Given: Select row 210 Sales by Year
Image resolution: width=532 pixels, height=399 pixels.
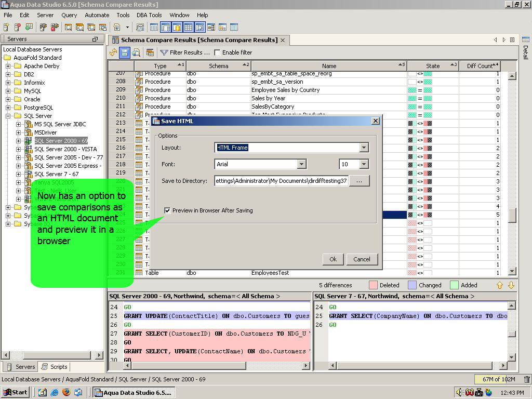Looking at the screenshot, I should pyautogui.click(x=304, y=98).
